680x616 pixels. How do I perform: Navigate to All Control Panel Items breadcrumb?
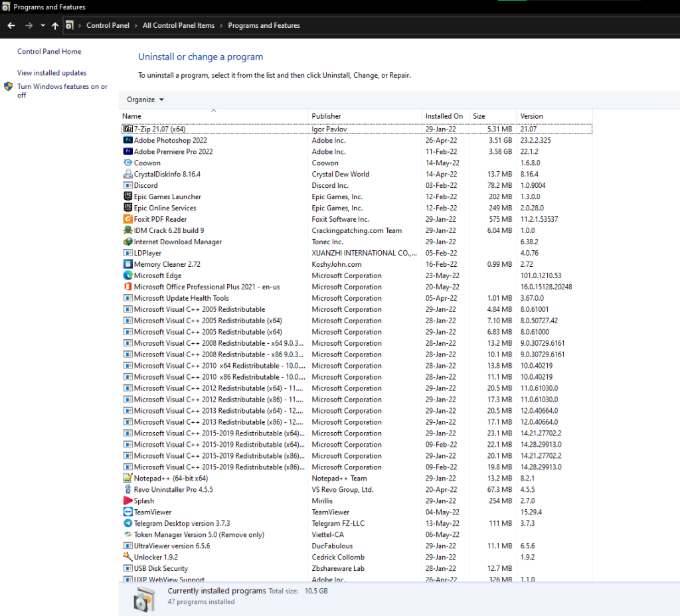pos(179,26)
